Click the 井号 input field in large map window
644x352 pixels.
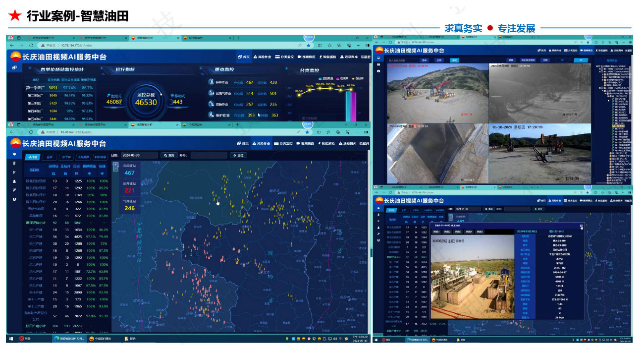pyautogui.click(x=209, y=155)
